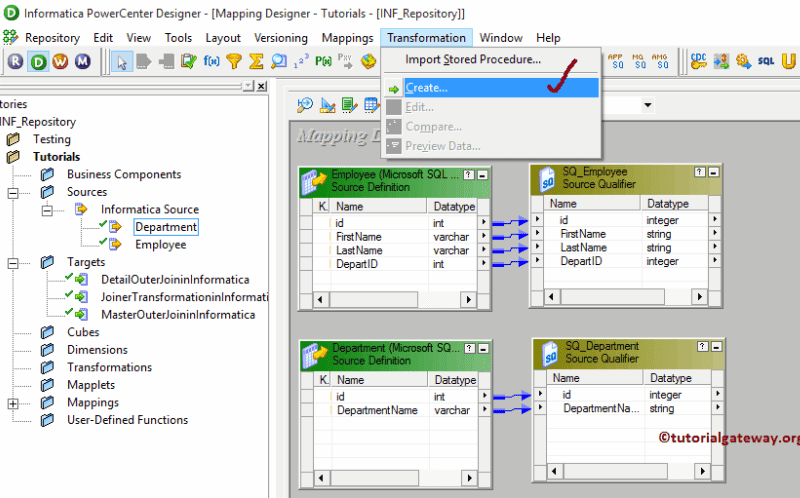Open the Repository Manager (R) tool
This screenshot has height=498, width=800.
[15, 61]
